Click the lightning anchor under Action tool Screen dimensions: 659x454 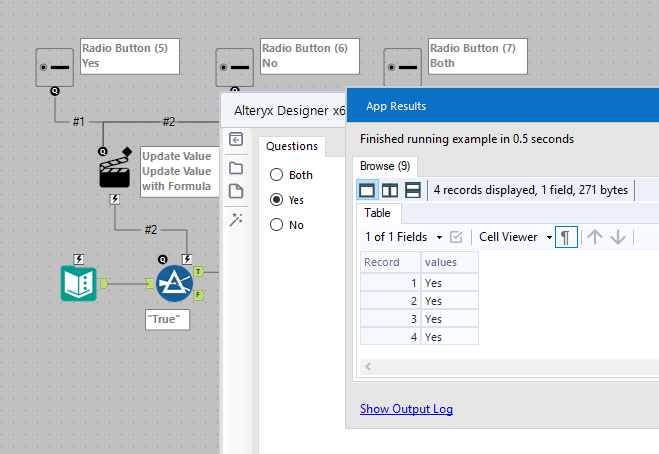point(115,199)
